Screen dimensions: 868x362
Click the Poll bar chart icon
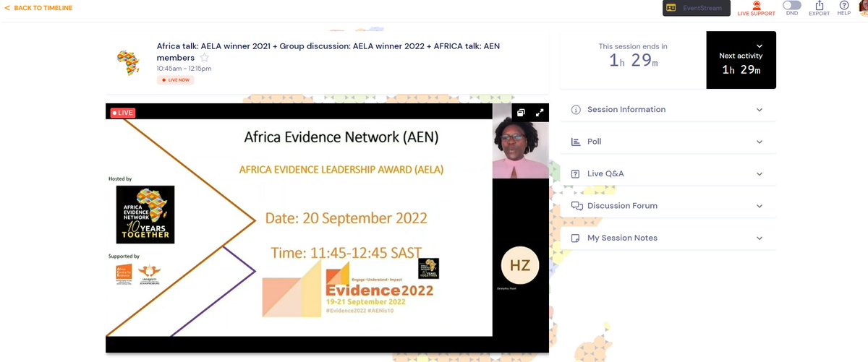[x=576, y=142]
